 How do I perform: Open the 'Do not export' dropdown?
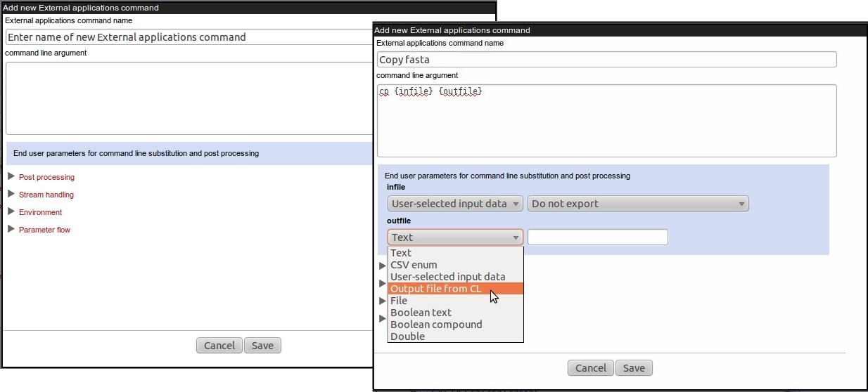pyautogui.click(x=638, y=204)
